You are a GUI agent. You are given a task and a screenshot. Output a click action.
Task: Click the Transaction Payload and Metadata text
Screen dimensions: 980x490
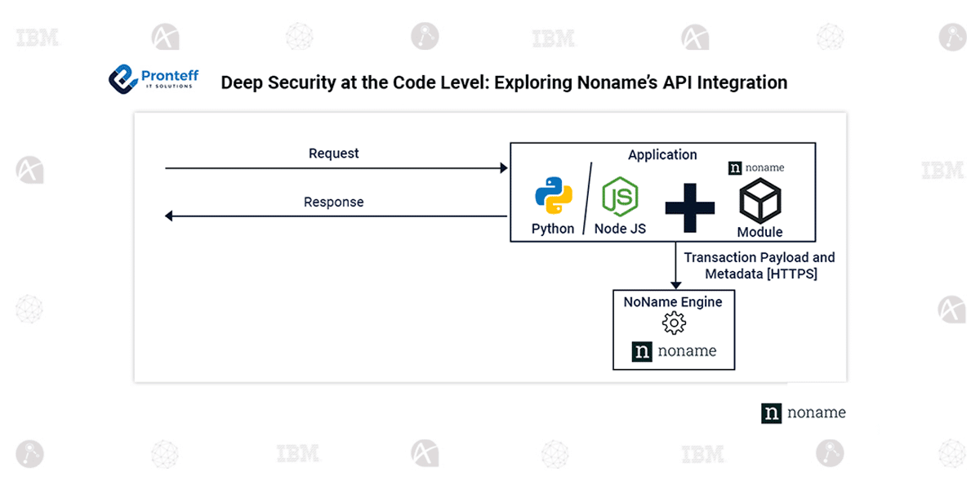tap(759, 265)
